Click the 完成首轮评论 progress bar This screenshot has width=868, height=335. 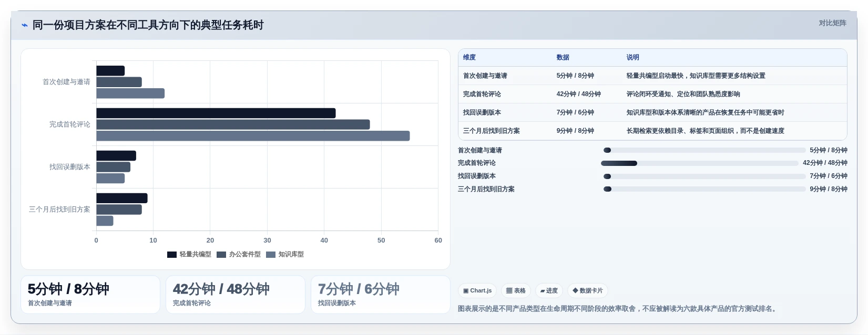point(700,163)
